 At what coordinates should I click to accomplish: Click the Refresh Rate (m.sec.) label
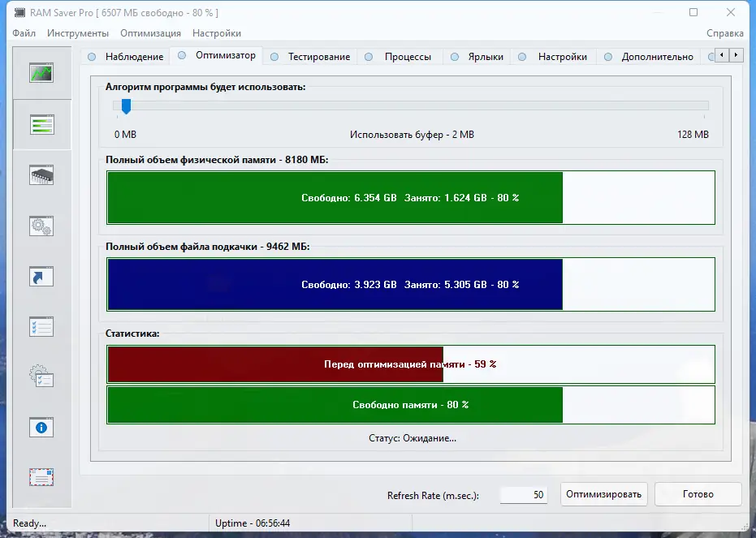coord(433,496)
